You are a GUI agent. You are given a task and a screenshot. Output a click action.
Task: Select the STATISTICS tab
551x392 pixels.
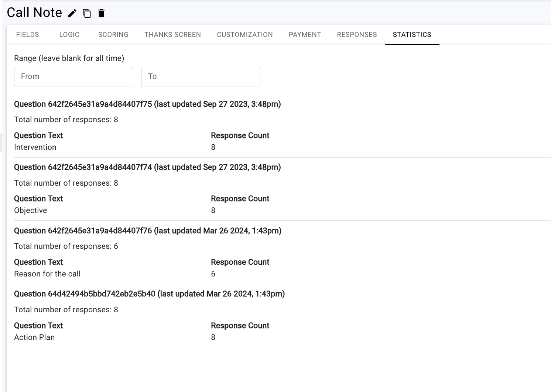tap(412, 34)
